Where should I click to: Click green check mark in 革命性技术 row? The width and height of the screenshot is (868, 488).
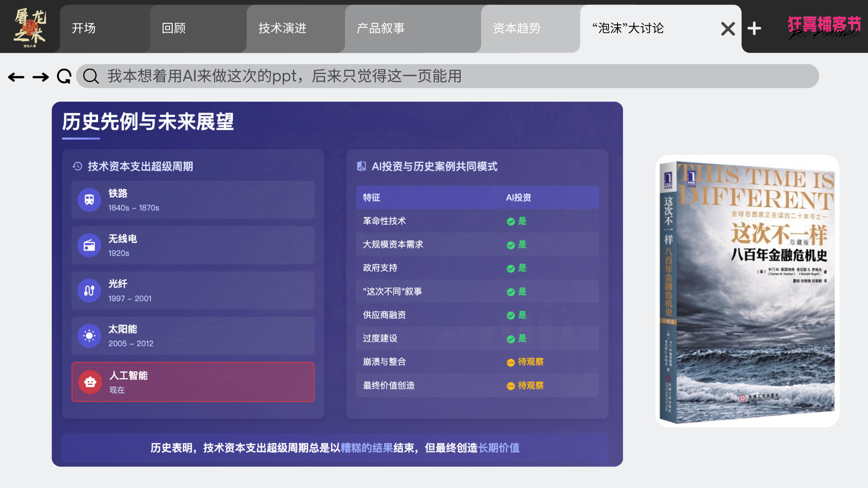point(511,221)
